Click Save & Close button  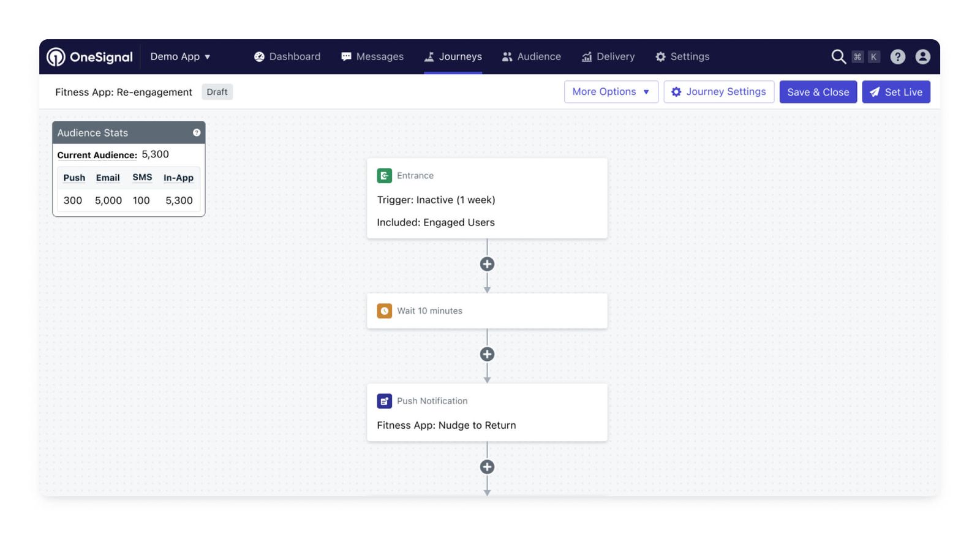coord(818,92)
